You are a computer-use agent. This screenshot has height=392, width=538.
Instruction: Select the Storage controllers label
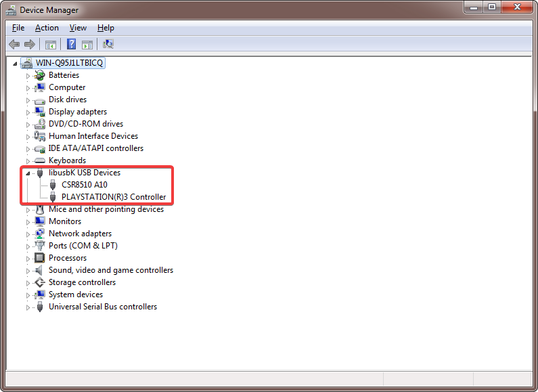82,282
